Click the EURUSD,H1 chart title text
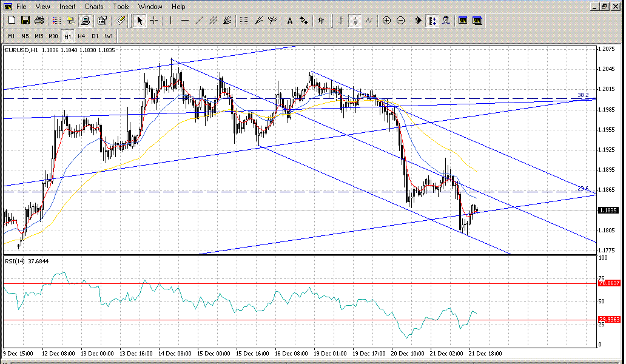This screenshot has width=626, height=364. [x=22, y=50]
